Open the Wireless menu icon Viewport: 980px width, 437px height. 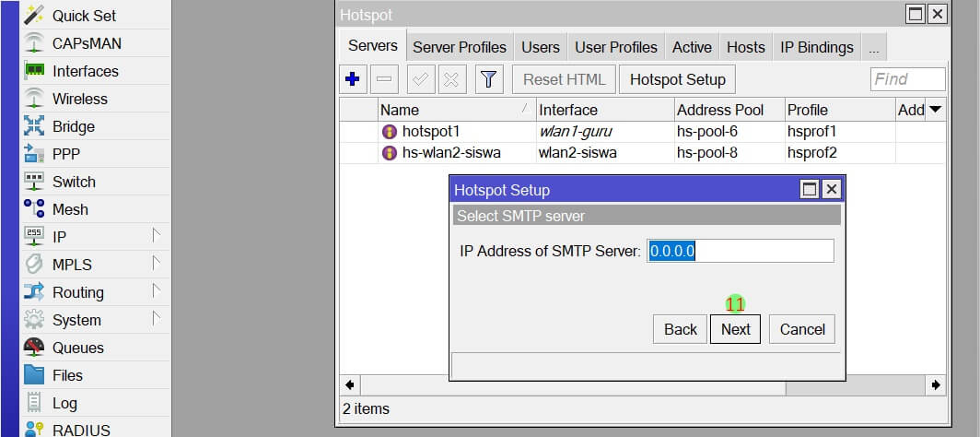tap(34, 99)
